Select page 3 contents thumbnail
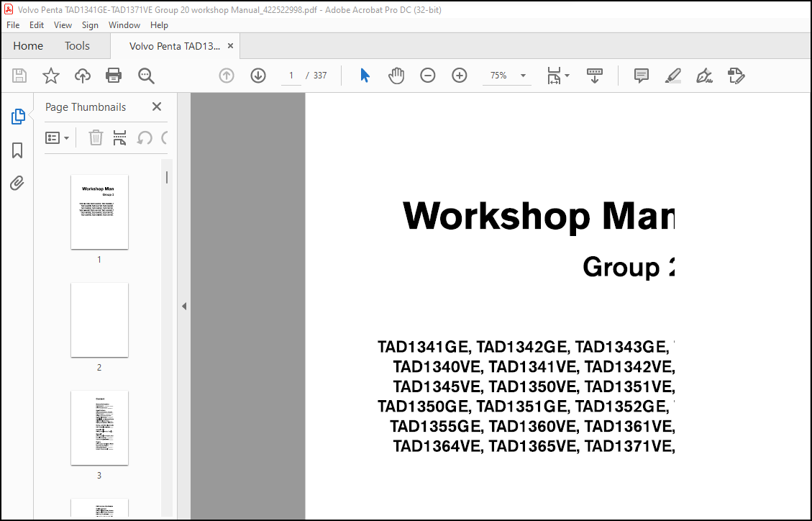Screen dimensions: 812x521 (x=99, y=427)
